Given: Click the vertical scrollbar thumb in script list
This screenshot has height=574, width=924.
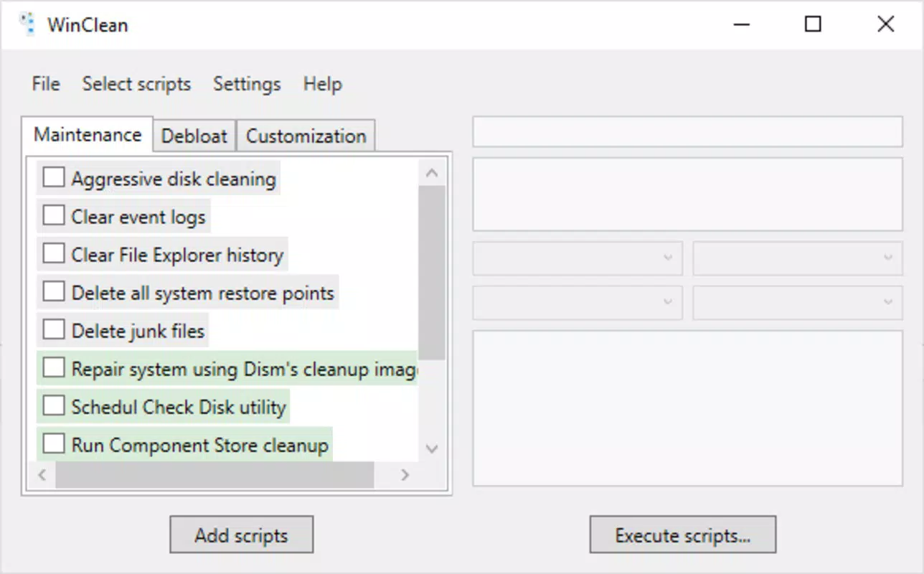Looking at the screenshot, I should (x=432, y=273).
